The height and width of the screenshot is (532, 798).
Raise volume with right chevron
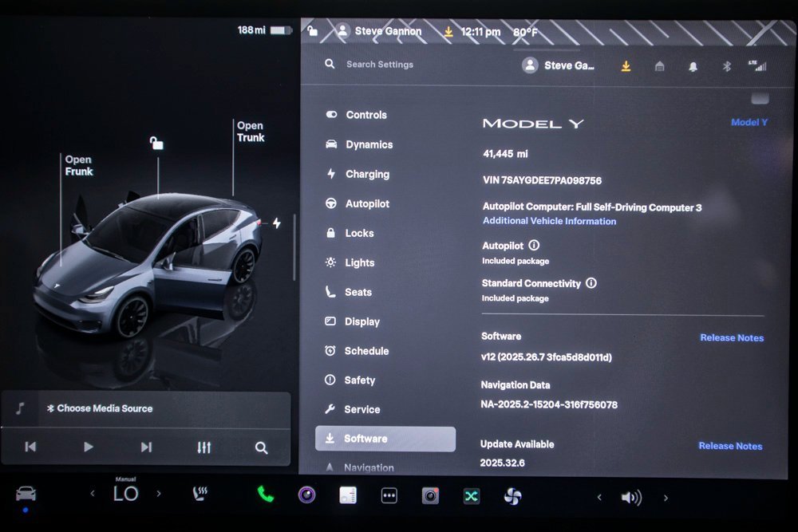click(x=666, y=498)
